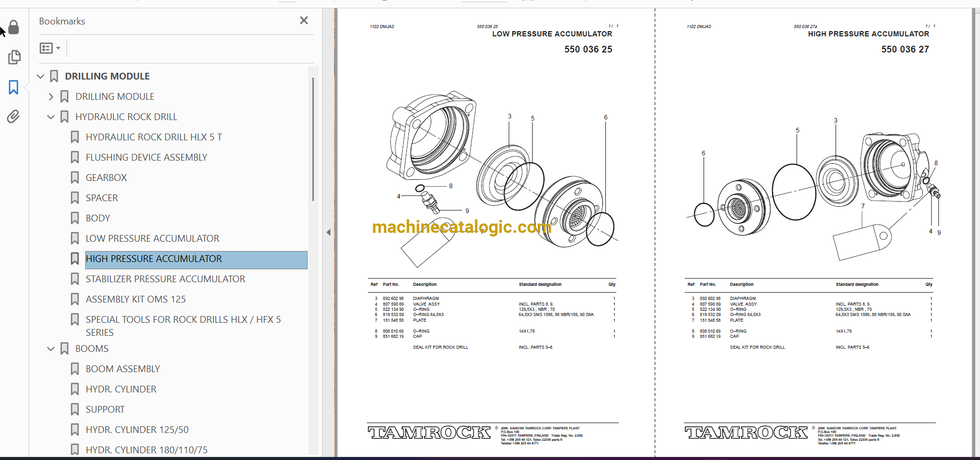The height and width of the screenshot is (460, 980).
Task: Click the bookmarks panel scrollbar thumb
Action: [313, 139]
